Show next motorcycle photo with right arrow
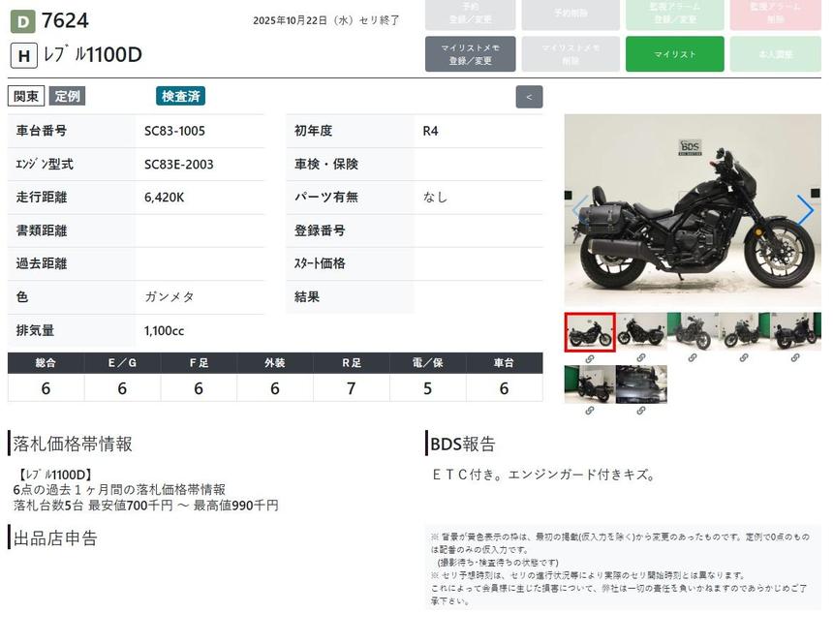 click(805, 209)
